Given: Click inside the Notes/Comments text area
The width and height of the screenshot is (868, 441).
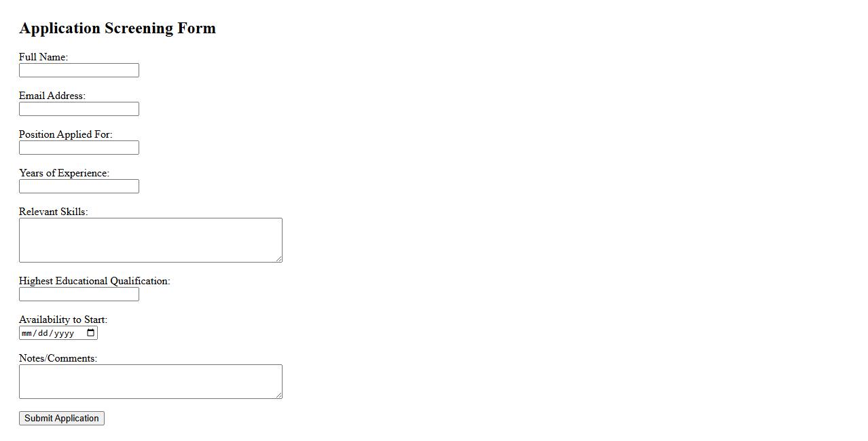Looking at the screenshot, I should tap(150, 381).
